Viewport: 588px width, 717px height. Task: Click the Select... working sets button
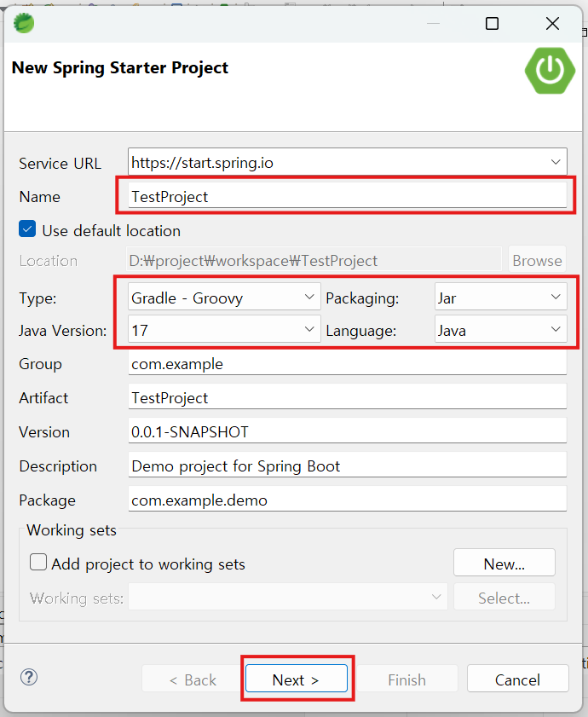[504, 597]
